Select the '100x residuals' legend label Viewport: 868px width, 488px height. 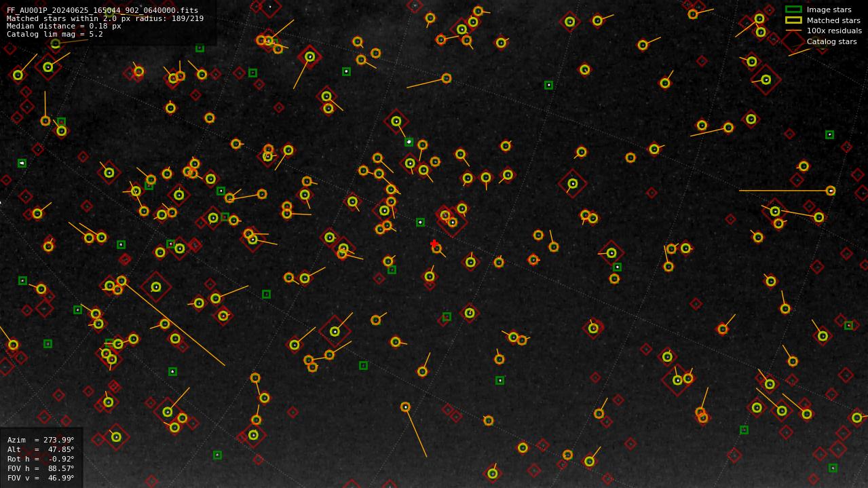click(x=834, y=31)
